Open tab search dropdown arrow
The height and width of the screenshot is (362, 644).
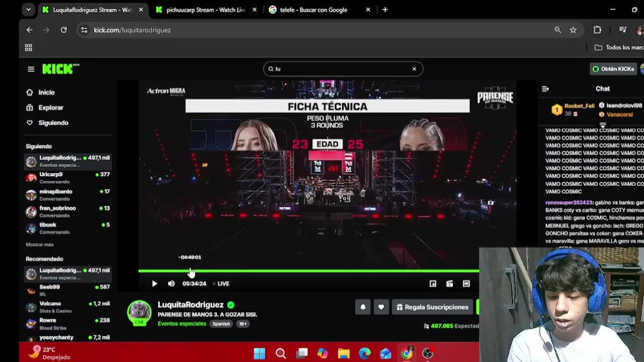pyautogui.click(x=28, y=10)
